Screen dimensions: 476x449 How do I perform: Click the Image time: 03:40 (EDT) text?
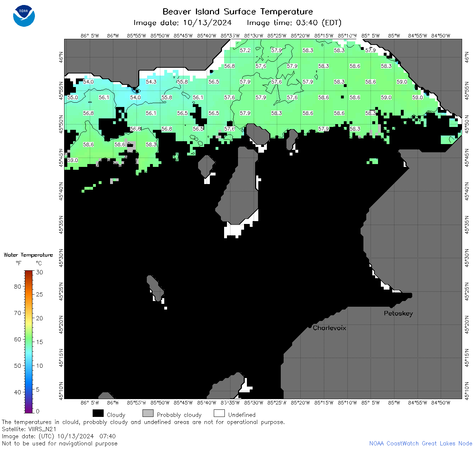point(294,23)
